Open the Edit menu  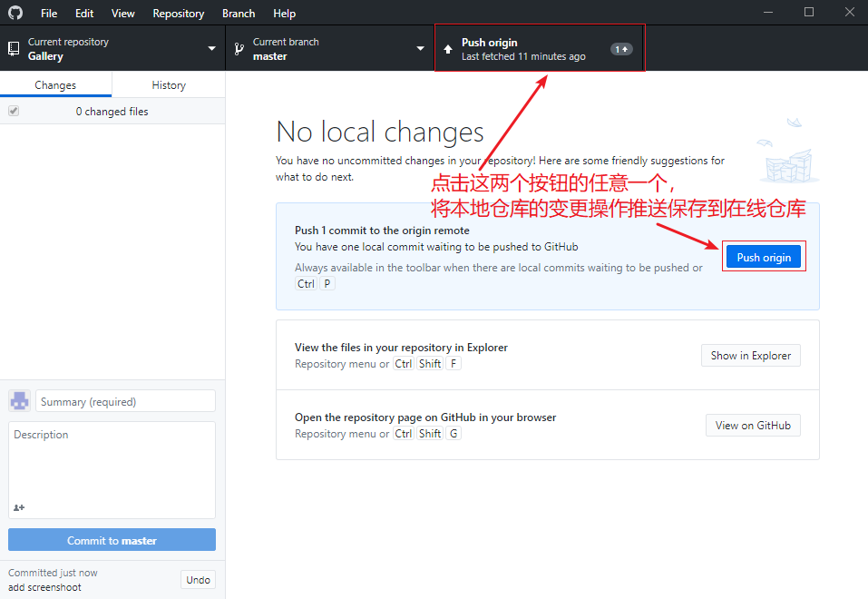(84, 14)
